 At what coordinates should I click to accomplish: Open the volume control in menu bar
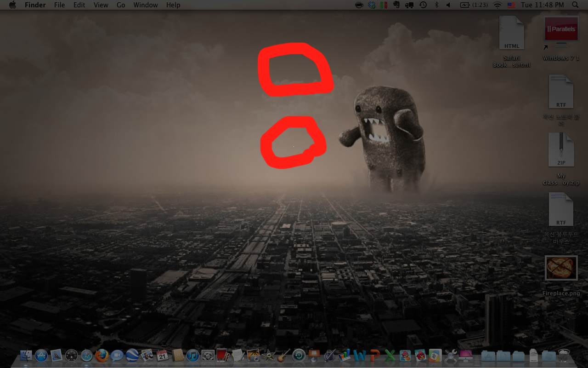(x=448, y=5)
